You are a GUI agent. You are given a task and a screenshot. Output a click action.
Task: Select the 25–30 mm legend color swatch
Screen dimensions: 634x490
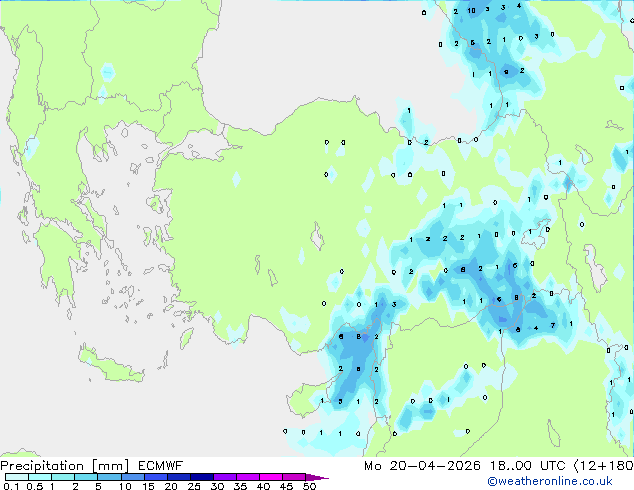tap(201, 477)
